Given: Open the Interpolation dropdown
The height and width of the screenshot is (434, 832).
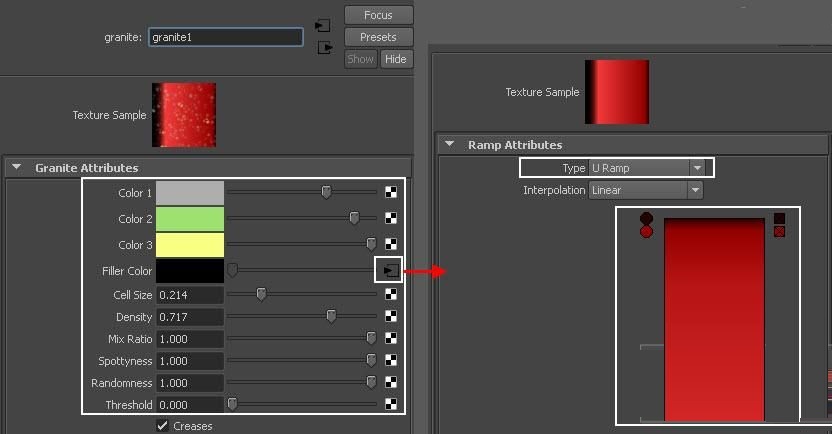Looking at the screenshot, I should point(645,190).
